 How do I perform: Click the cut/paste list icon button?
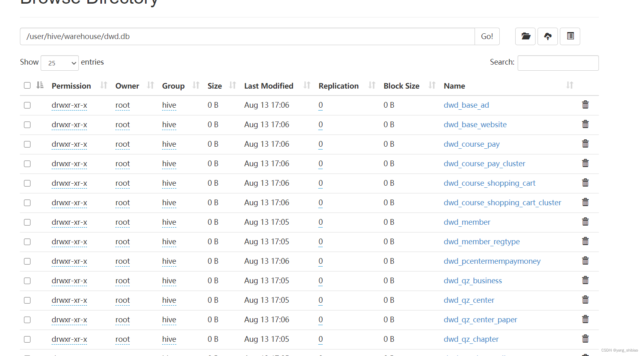[570, 36]
